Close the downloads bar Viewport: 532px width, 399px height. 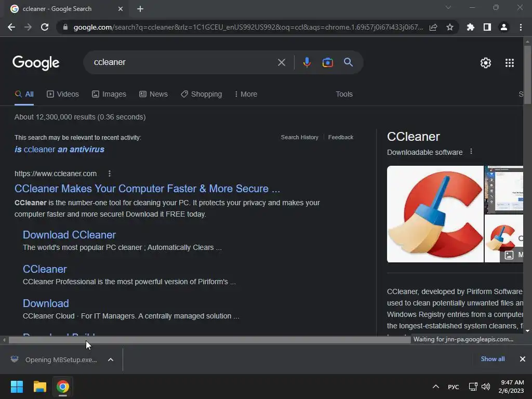(x=523, y=359)
